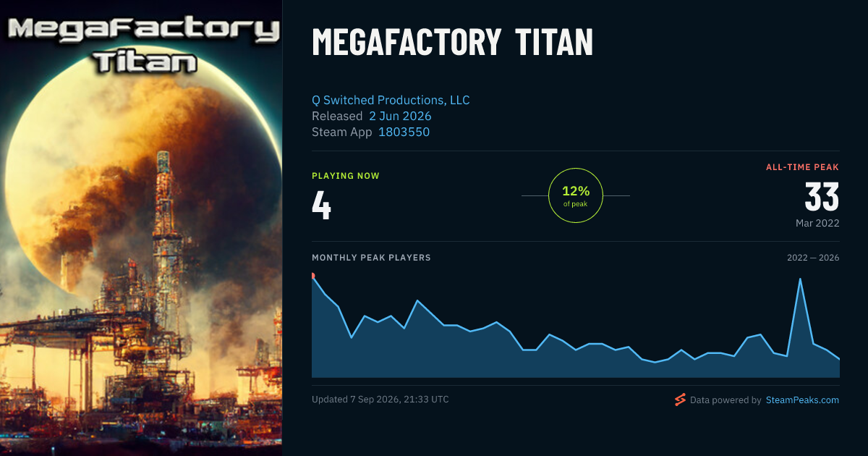Click the 12% of peak circle badge

coord(576,195)
